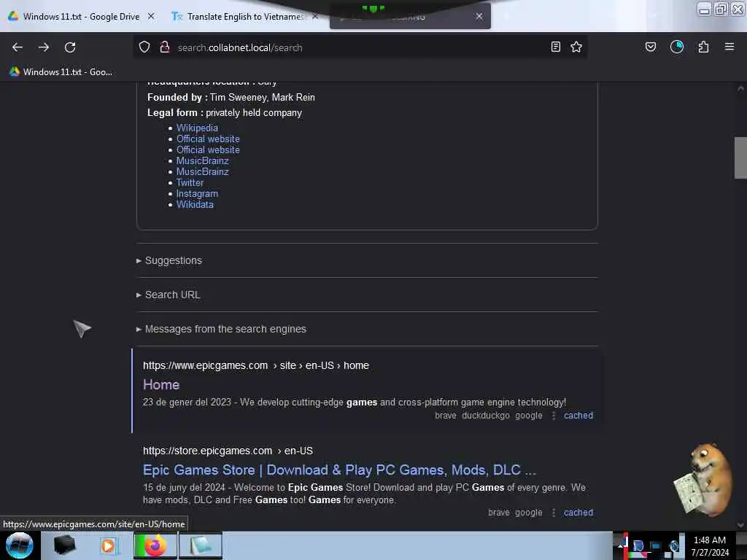Click the network tray icon
The height and width of the screenshot is (560, 747).
coord(656,545)
